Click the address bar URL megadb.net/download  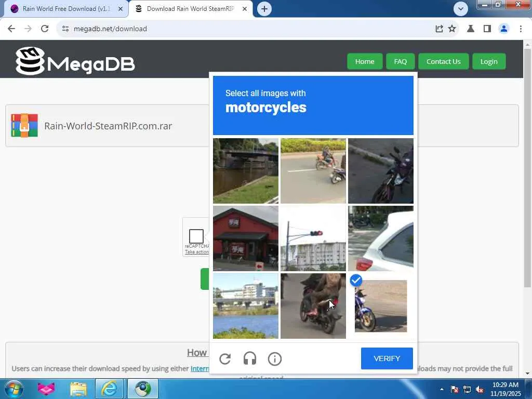[110, 29]
